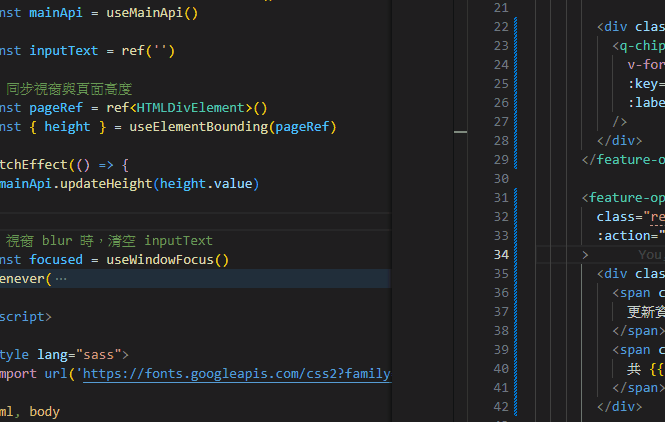This screenshot has width=665, height=422.
Task: Click the q-chip tag on line 23
Action: coord(640,46)
